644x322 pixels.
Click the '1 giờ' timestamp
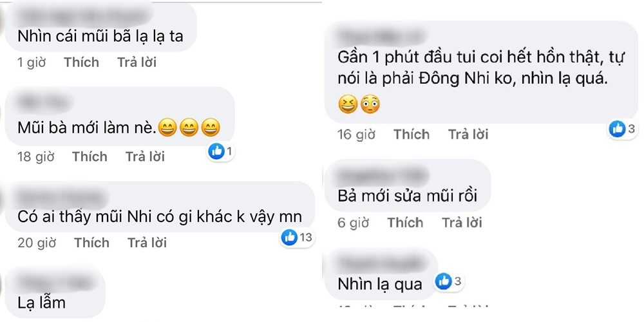coord(32,62)
